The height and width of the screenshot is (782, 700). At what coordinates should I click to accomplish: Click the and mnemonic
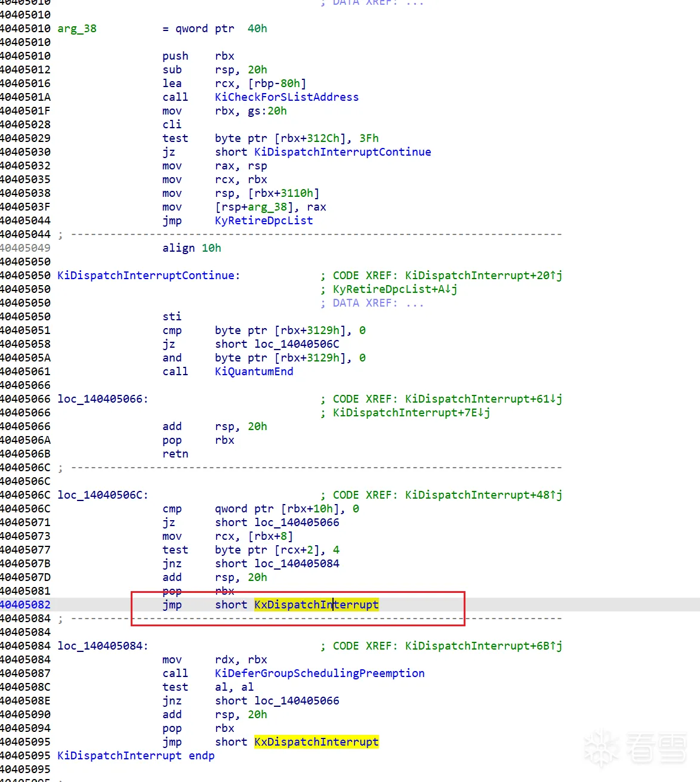point(172,358)
